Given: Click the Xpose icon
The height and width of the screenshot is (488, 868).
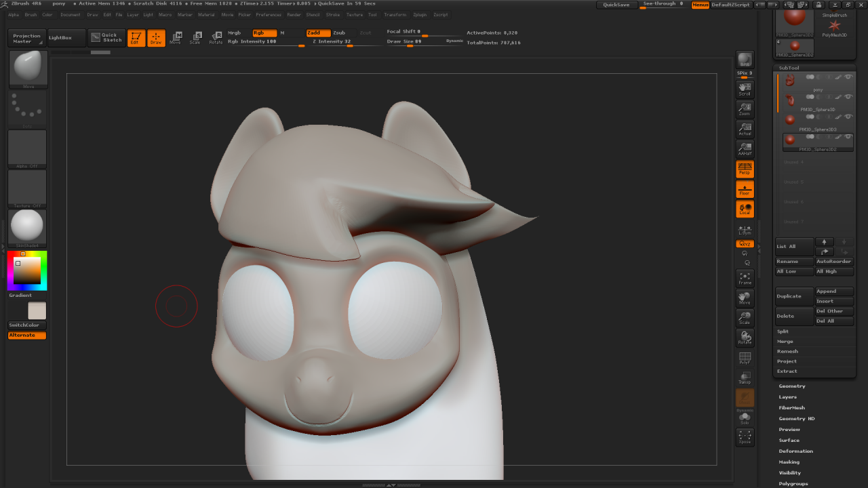Looking at the screenshot, I should click(x=745, y=437).
